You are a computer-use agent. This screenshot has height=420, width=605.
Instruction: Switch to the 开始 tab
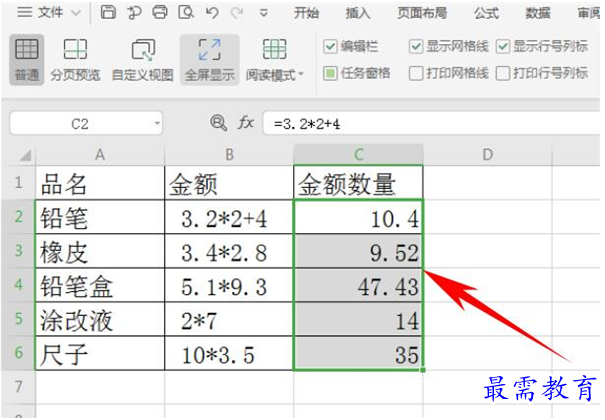[x=306, y=13]
